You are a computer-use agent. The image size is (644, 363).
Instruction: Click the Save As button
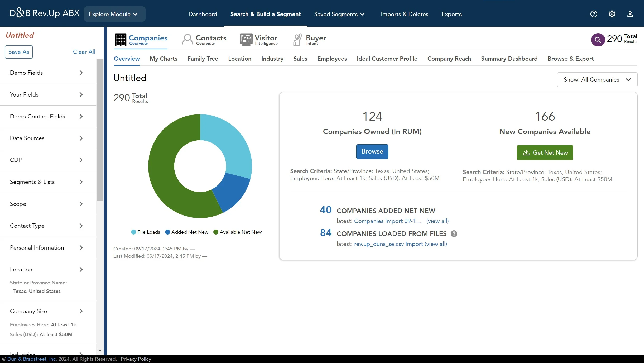19,52
